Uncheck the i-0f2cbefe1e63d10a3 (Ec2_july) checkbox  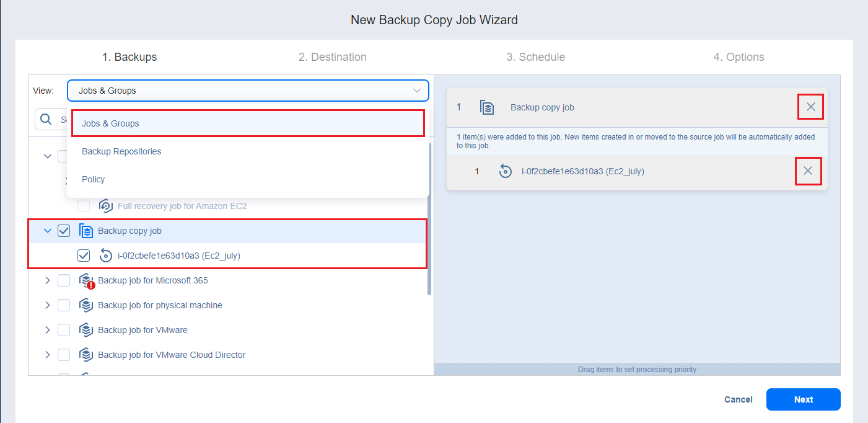pyautogui.click(x=84, y=256)
